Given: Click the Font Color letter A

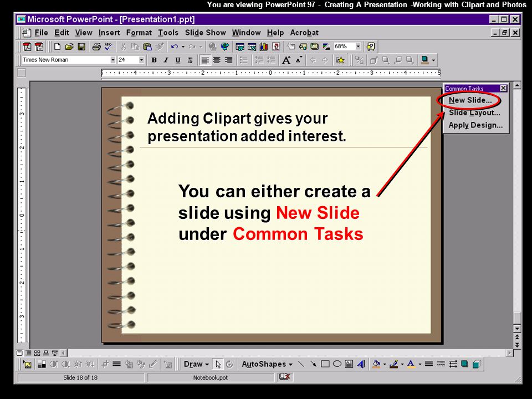Looking at the screenshot, I should [x=411, y=364].
